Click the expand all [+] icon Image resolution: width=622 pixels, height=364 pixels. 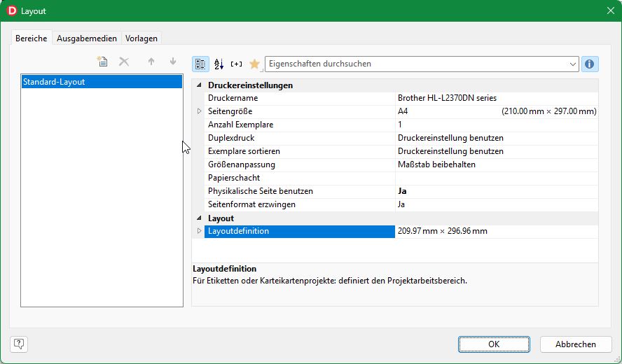[x=236, y=64]
